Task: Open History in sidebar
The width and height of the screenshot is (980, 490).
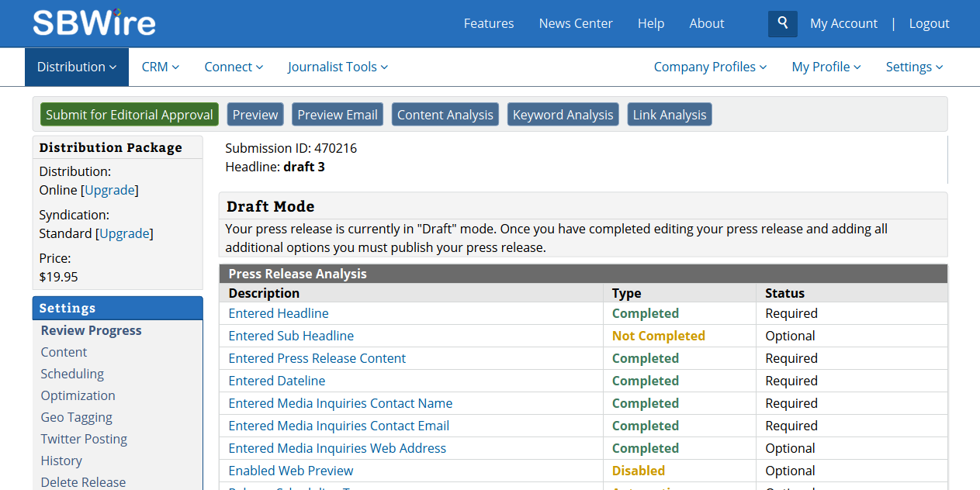Action: (x=61, y=461)
